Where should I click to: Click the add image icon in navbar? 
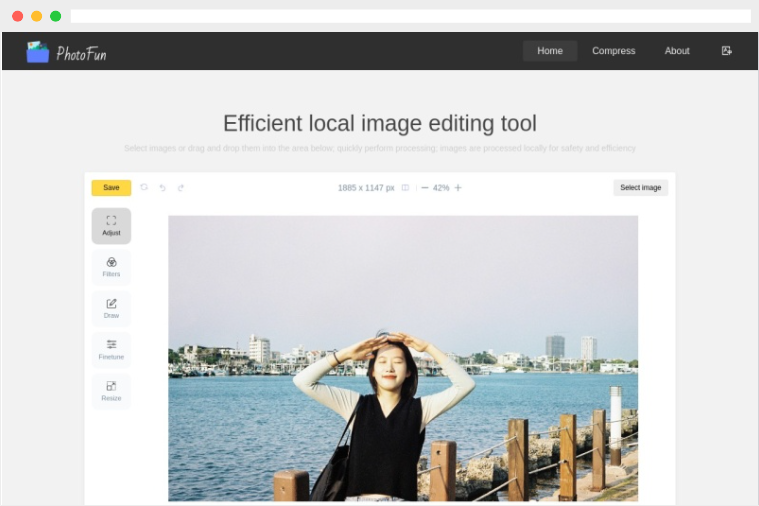[727, 51]
